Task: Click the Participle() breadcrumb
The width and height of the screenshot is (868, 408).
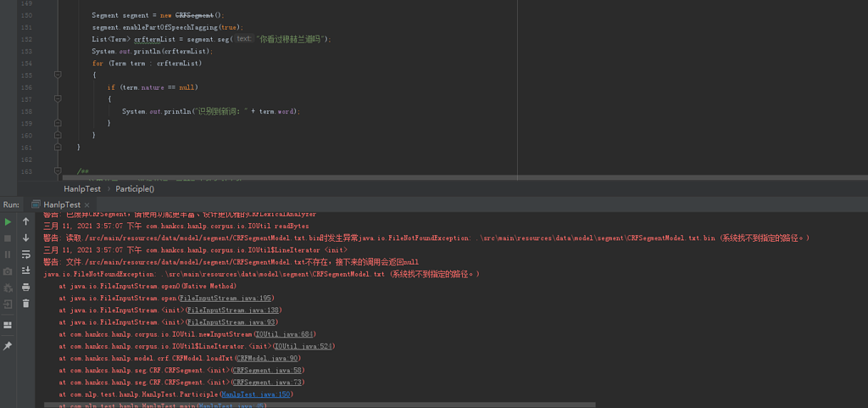Action: pyautogui.click(x=135, y=188)
